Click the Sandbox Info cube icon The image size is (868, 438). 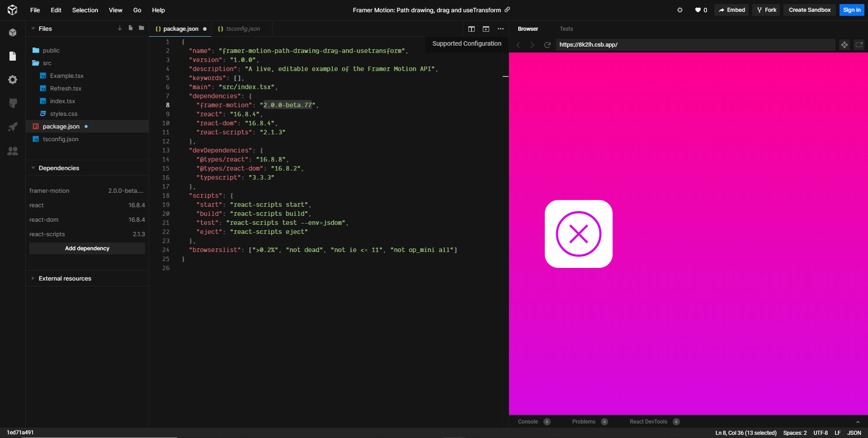click(13, 32)
